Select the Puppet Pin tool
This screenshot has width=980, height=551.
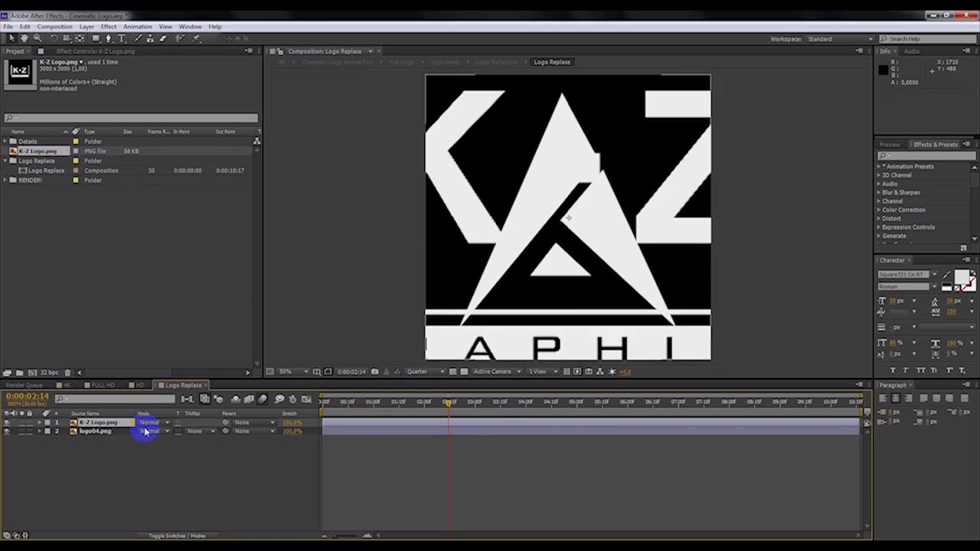[196, 38]
